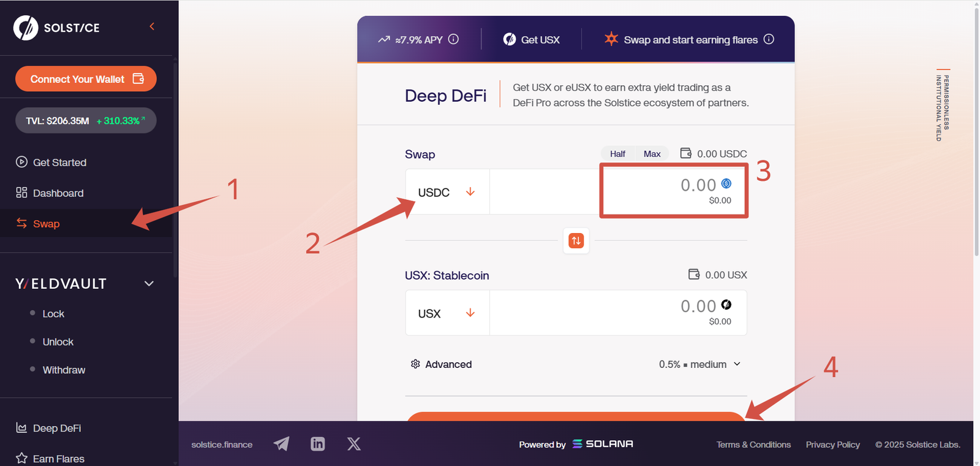Click the Connect Your Wallet button
The image size is (980, 466).
point(86,79)
